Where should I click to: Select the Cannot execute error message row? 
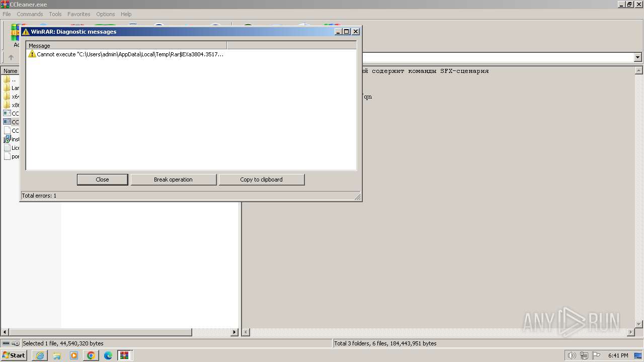pyautogui.click(x=126, y=54)
